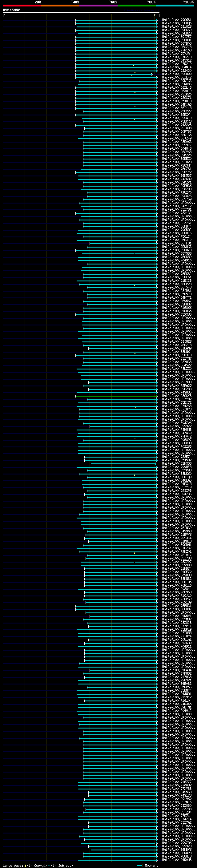Open the UniRef100_A3CGY8 hit link

[176, 396]
